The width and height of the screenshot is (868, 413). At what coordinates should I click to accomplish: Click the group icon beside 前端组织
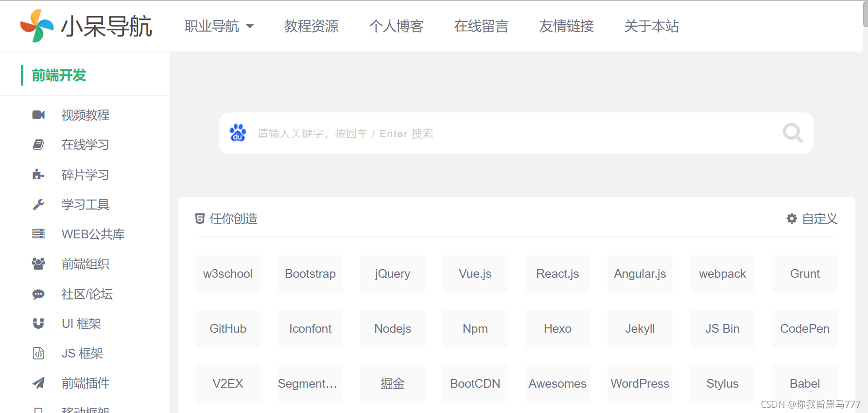(x=38, y=264)
